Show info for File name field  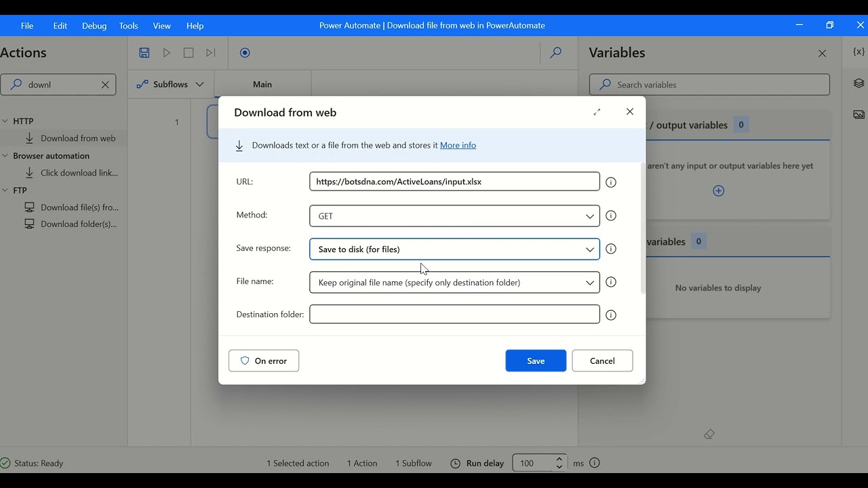click(x=611, y=282)
